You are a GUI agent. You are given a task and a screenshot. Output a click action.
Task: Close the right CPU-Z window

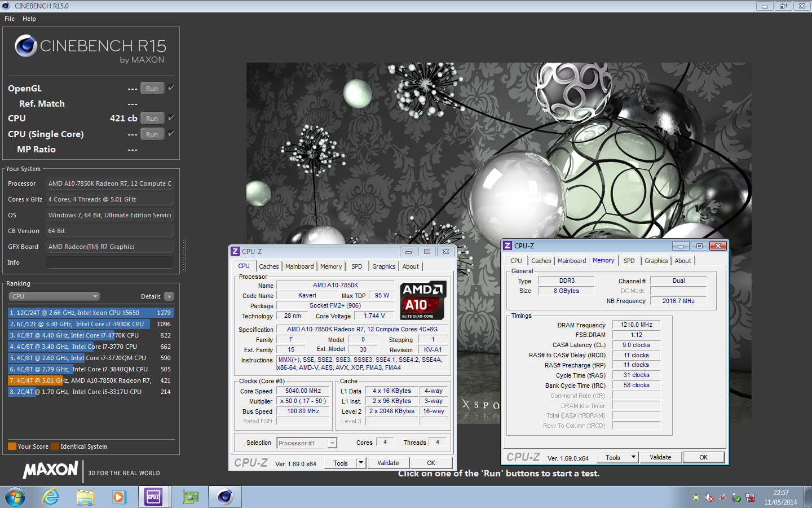pyautogui.click(x=717, y=246)
